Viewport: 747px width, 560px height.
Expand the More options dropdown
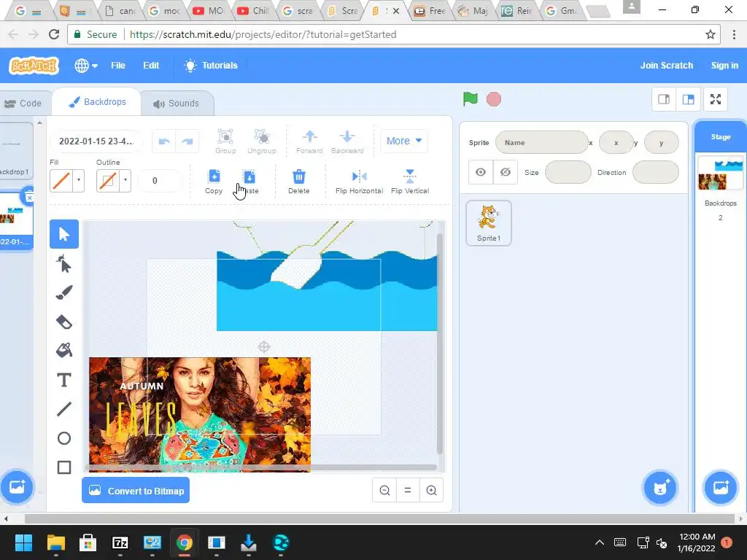[x=404, y=141]
